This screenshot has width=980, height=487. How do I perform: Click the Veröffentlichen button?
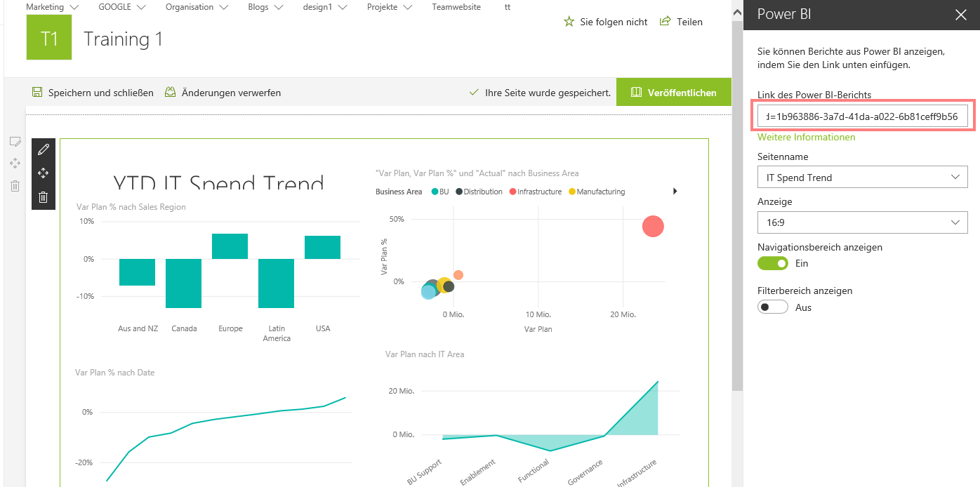673,93
